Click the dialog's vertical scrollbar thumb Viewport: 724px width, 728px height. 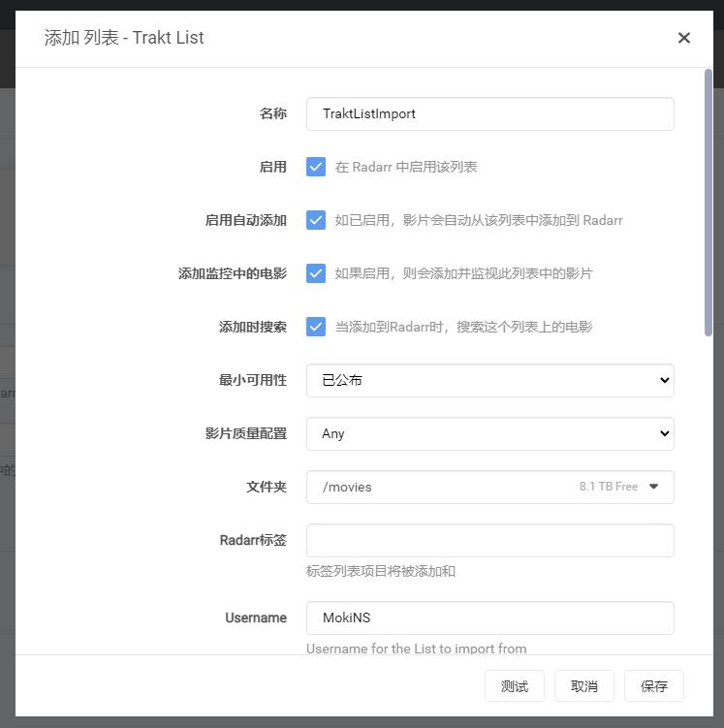click(708, 203)
